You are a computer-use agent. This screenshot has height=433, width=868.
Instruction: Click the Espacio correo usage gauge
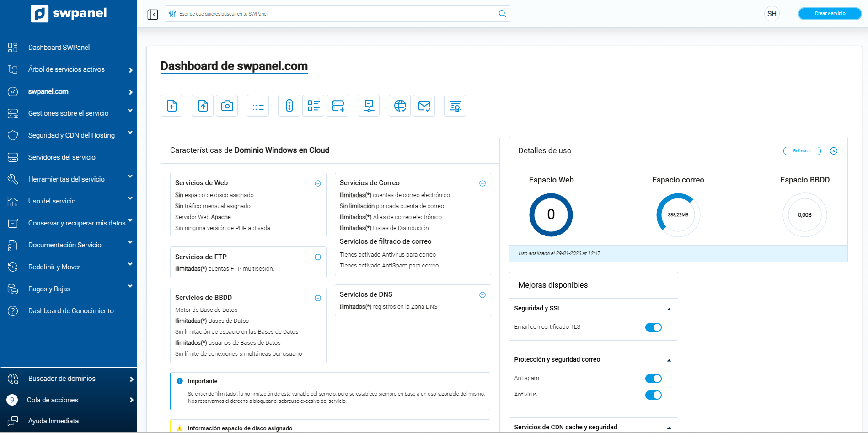[678, 215]
